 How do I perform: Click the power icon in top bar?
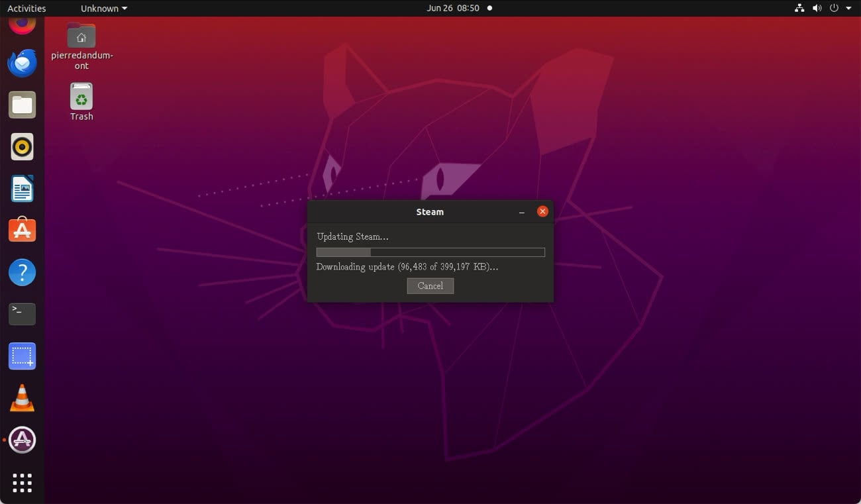coord(834,9)
